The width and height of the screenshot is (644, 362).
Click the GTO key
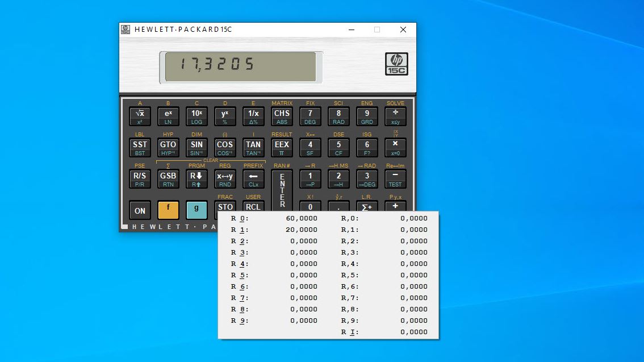pos(168,148)
